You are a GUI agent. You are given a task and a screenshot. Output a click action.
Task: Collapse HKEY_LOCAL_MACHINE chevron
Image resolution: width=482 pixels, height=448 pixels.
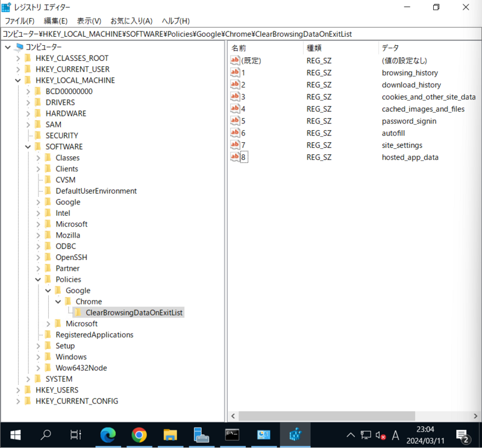point(18,80)
